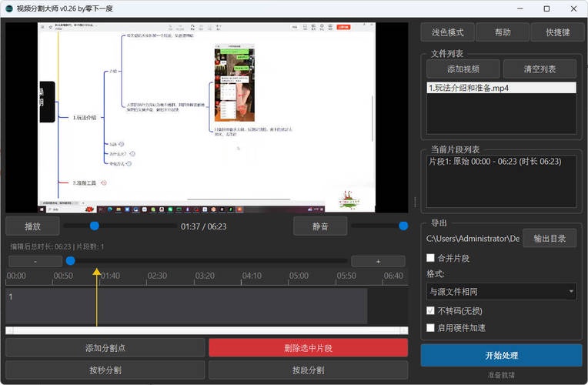Screen dimensions: 588x385
Task: Click the 输出目录 output directory button
Action: click(x=549, y=239)
